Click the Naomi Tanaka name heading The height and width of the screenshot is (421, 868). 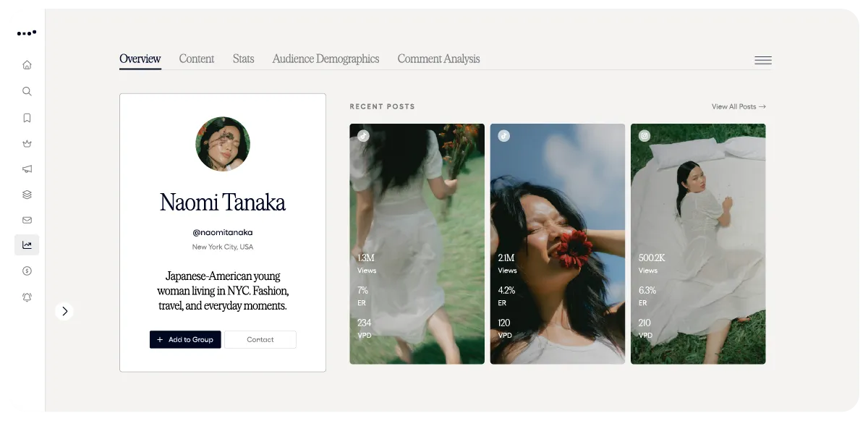click(223, 203)
